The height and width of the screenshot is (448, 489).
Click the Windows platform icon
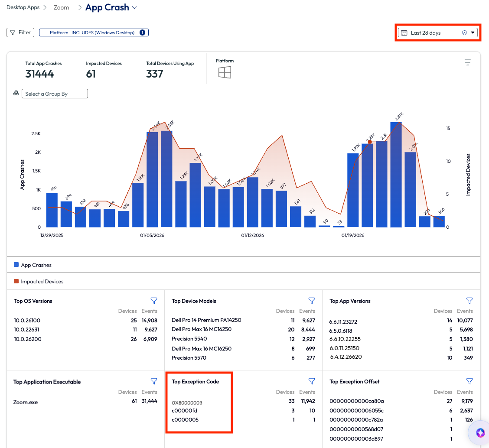click(x=225, y=73)
